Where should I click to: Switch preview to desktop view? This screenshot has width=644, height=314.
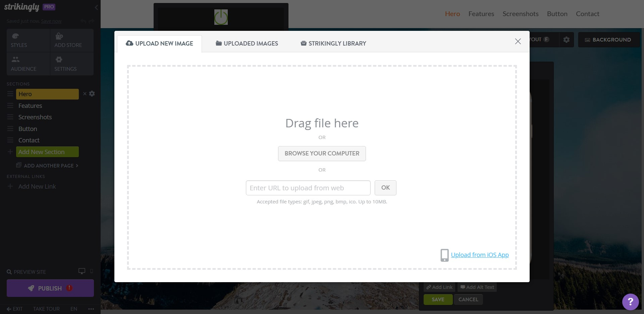pyautogui.click(x=81, y=271)
